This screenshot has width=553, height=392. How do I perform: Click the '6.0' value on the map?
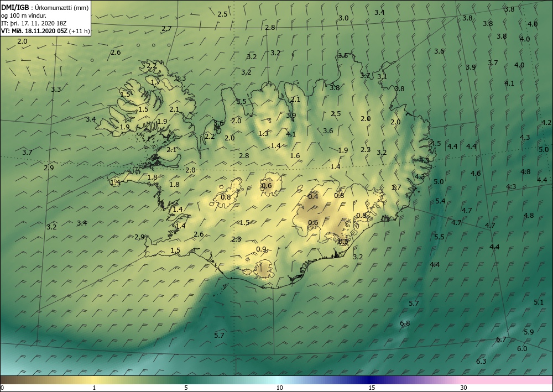click(x=522, y=349)
